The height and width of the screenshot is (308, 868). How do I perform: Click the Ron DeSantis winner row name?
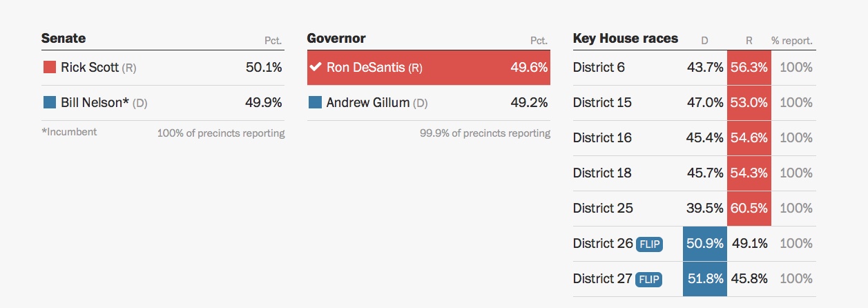pos(366,68)
